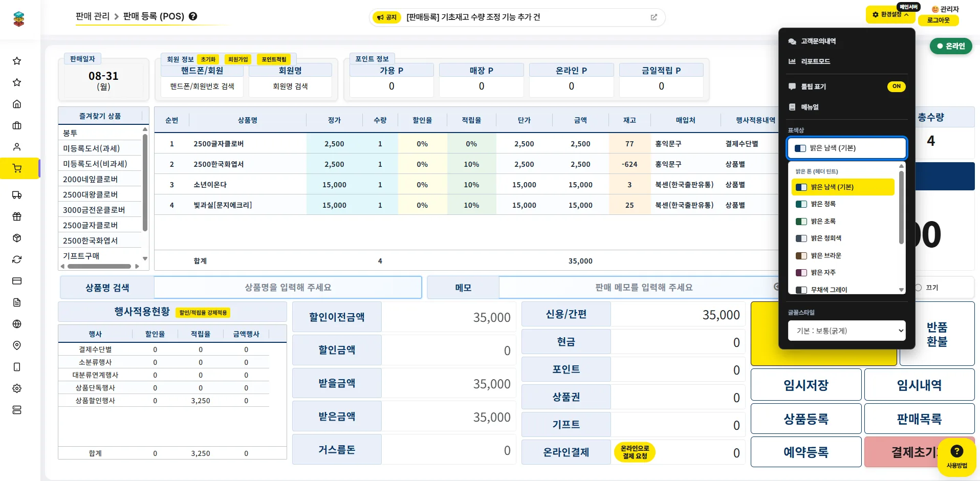Image resolution: width=980 pixels, height=481 pixels.
Task: Click the 상품명 search input field
Action: click(x=288, y=288)
